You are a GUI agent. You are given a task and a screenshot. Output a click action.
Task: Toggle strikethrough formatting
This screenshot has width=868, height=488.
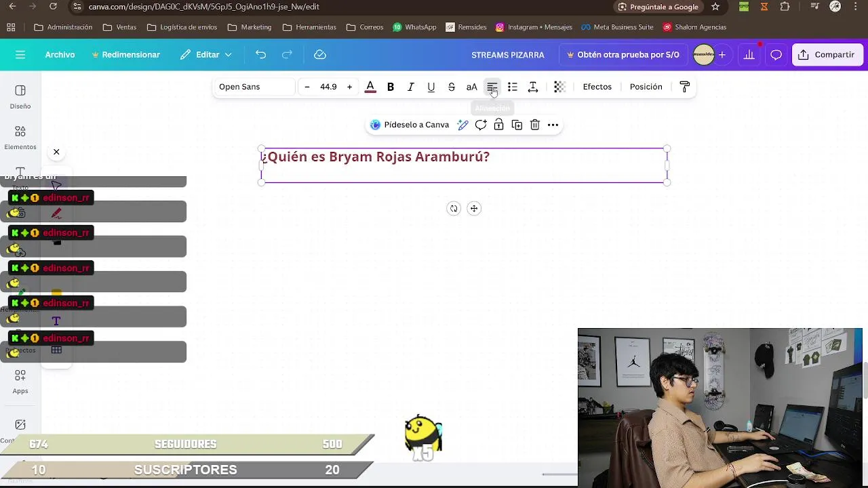[x=452, y=87]
